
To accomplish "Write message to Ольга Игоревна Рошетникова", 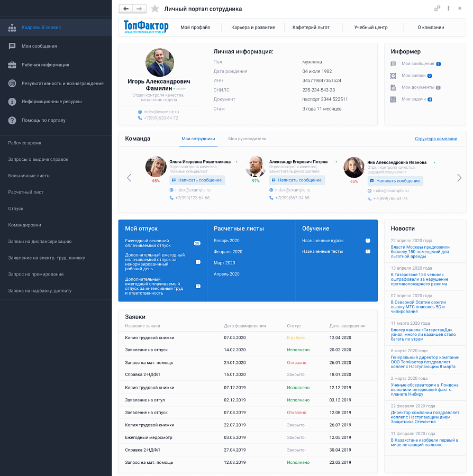I will (197, 180).
